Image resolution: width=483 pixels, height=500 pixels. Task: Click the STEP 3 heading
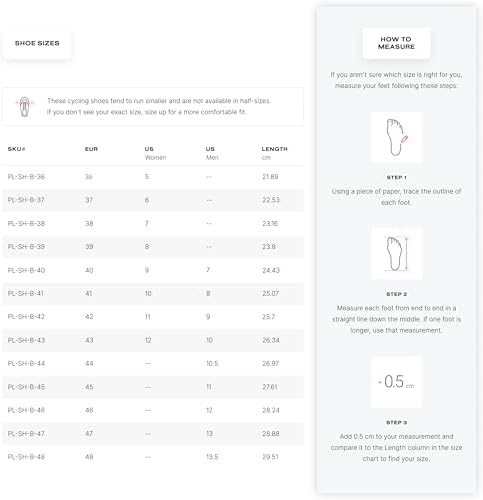(396, 422)
